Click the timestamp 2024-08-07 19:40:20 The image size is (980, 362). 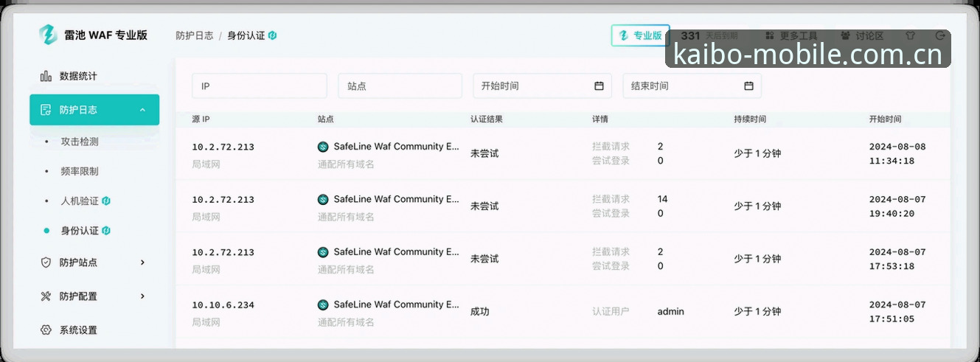pyautogui.click(x=897, y=206)
